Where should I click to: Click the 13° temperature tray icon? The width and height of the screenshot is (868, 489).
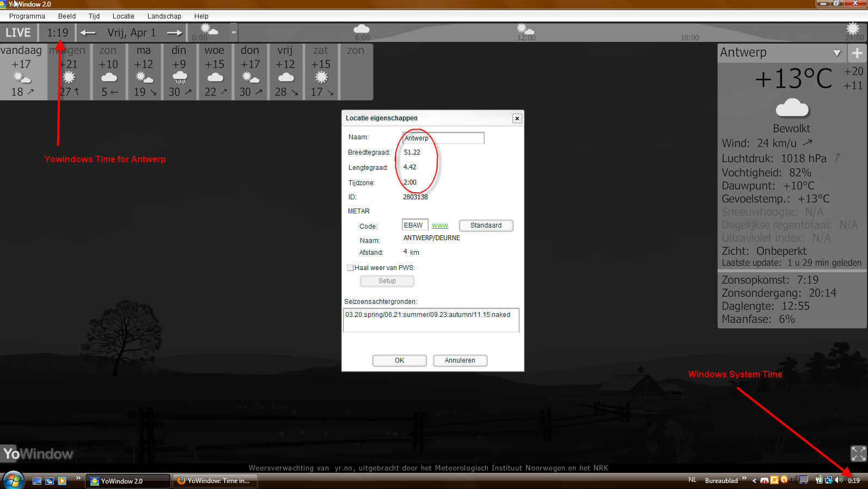coord(793,480)
